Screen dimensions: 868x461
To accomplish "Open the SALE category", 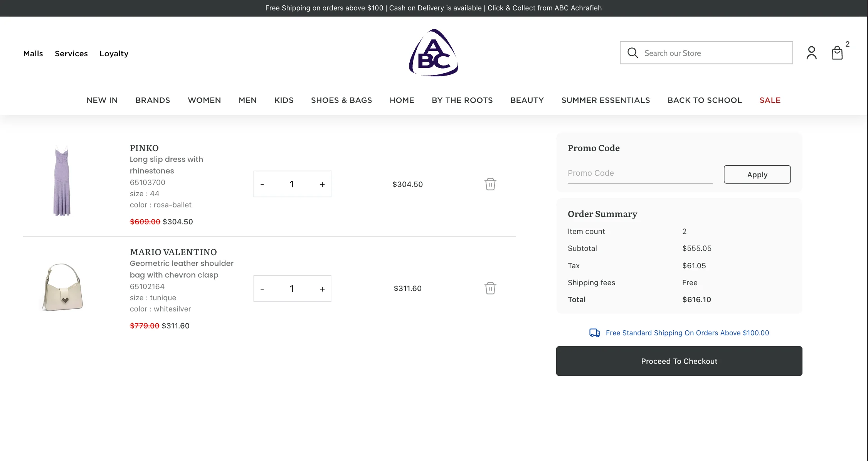I will click(x=770, y=100).
